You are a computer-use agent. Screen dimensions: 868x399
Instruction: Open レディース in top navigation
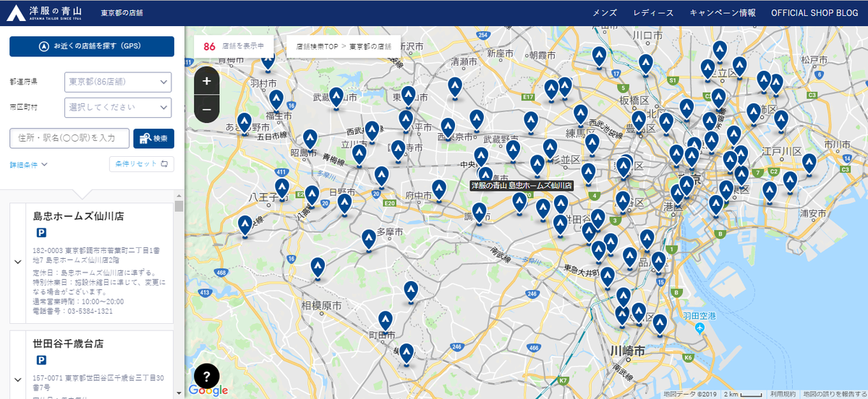coord(653,13)
